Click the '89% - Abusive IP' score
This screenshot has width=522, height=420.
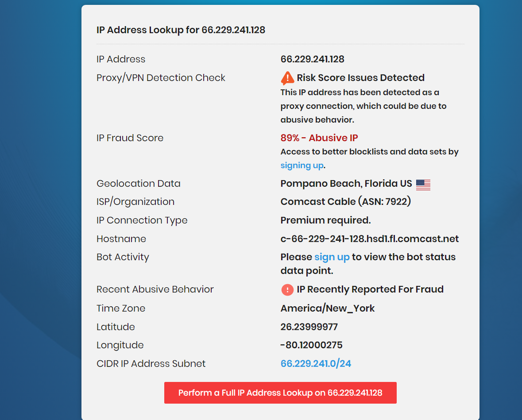[x=319, y=138]
